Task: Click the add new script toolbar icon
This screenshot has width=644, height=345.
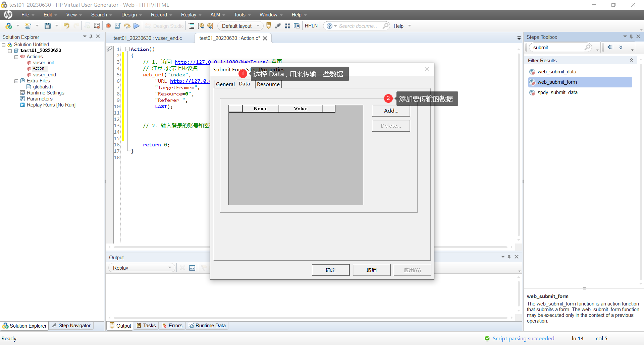Action: point(28,26)
